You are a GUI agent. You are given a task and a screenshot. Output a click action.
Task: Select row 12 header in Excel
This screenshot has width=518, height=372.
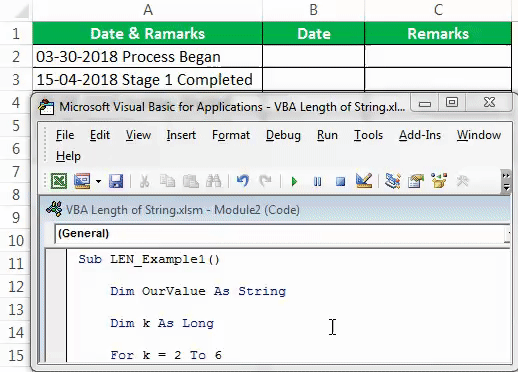(16, 287)
